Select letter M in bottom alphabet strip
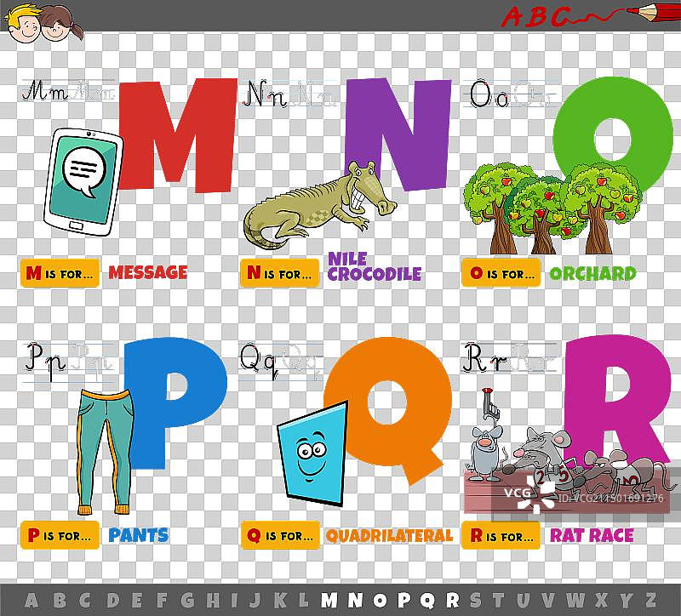 click(x=329, y=600)
